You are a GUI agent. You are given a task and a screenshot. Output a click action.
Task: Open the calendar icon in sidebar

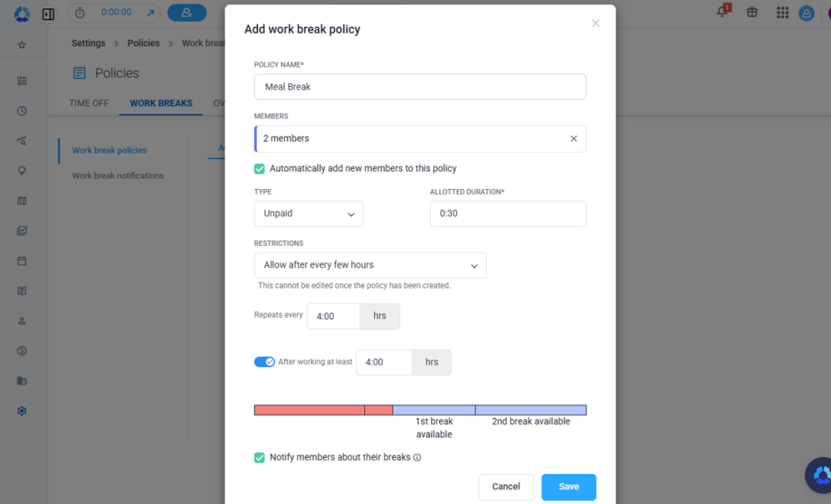click(22, 261)
